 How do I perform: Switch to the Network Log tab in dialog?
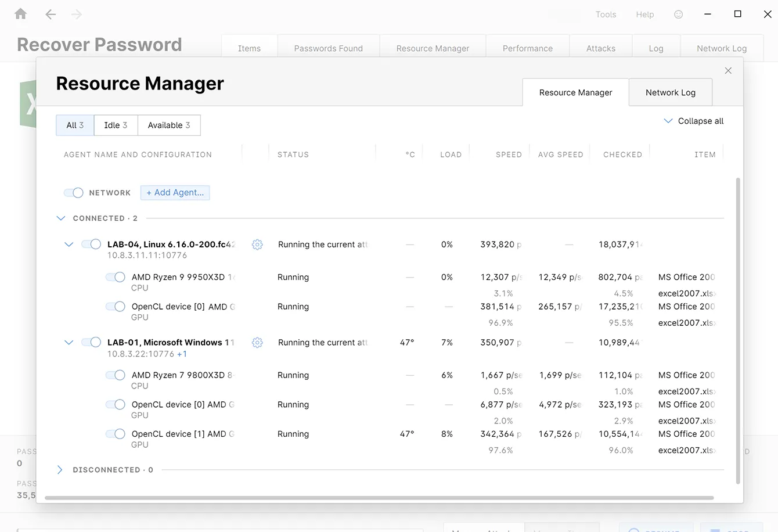[670, 92]
